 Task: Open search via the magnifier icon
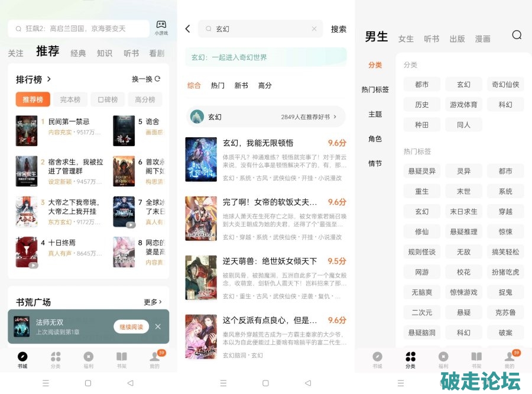517,35
